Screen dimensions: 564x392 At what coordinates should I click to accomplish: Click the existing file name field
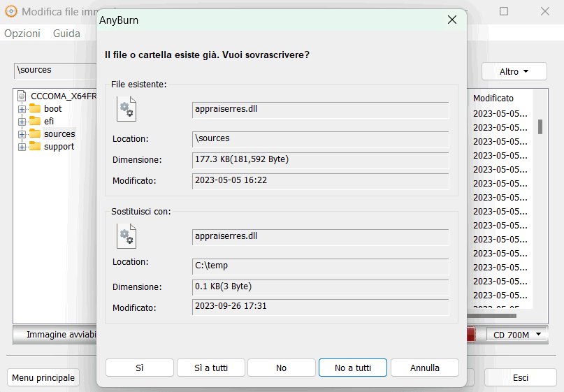(321, 110)
